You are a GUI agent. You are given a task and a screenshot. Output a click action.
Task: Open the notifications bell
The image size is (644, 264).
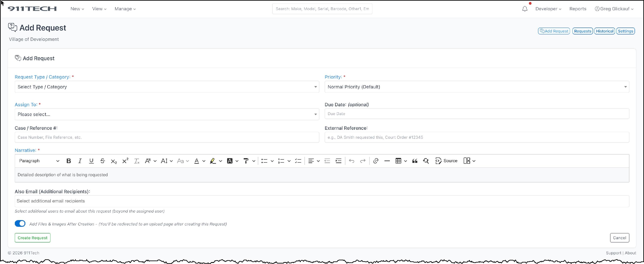(x=525, y=9)
